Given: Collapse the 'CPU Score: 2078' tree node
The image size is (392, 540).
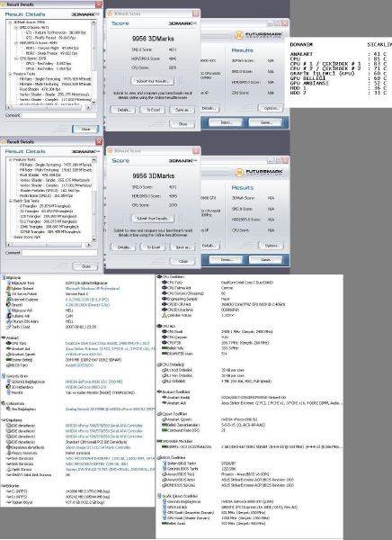Looking at the screenshot, I should pyautogui.click(x=16, y=58).
